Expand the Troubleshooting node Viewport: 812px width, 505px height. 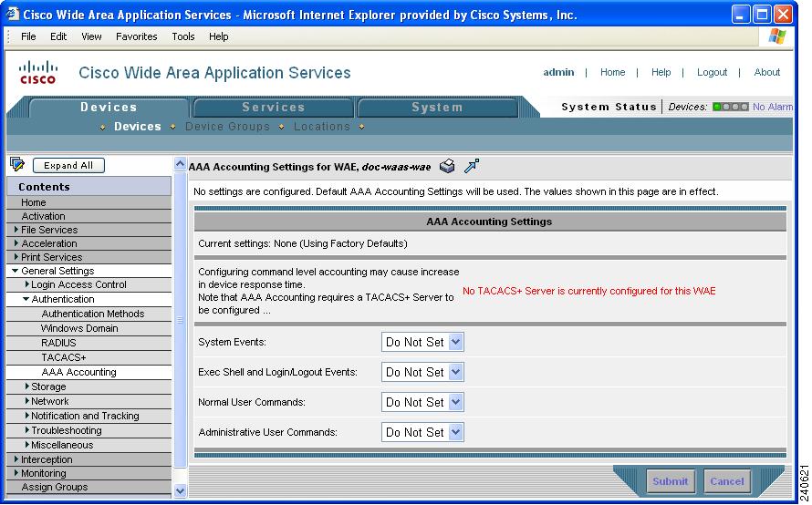(x=27, y=429)
